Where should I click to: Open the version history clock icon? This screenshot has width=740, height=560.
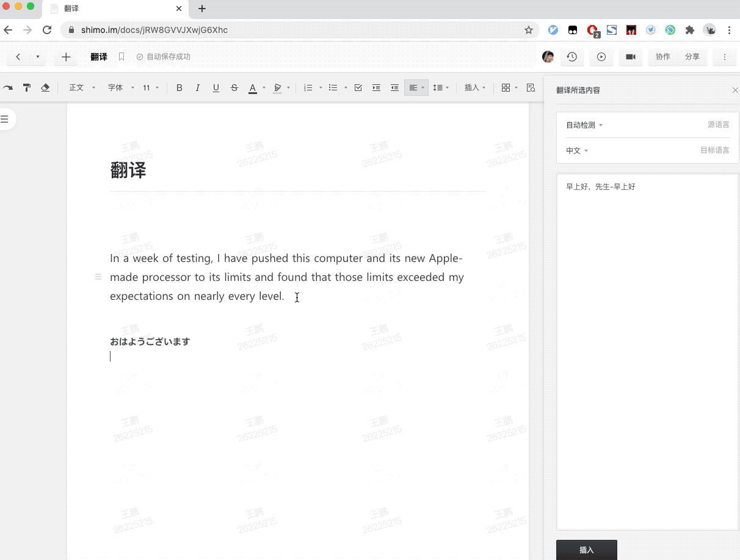coord(571,57)
